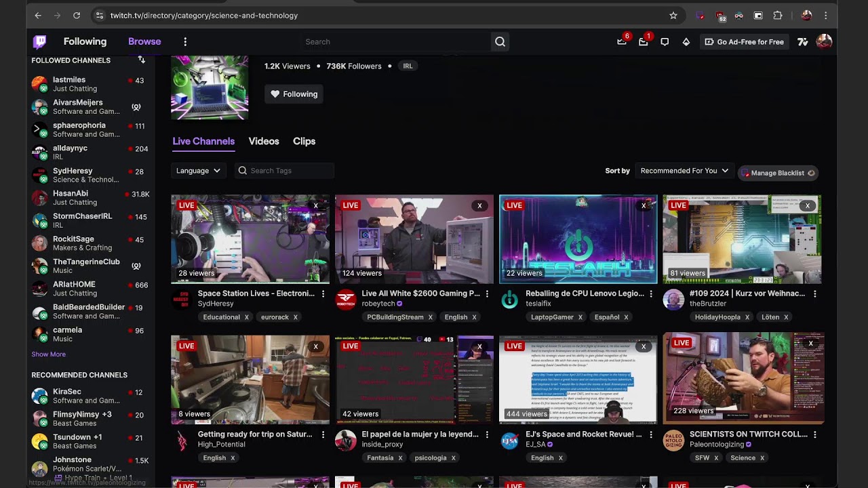The image size is (868, 488).
Task: Open options menu for Space Station Lives stream
Action: [x=323, y=293]
